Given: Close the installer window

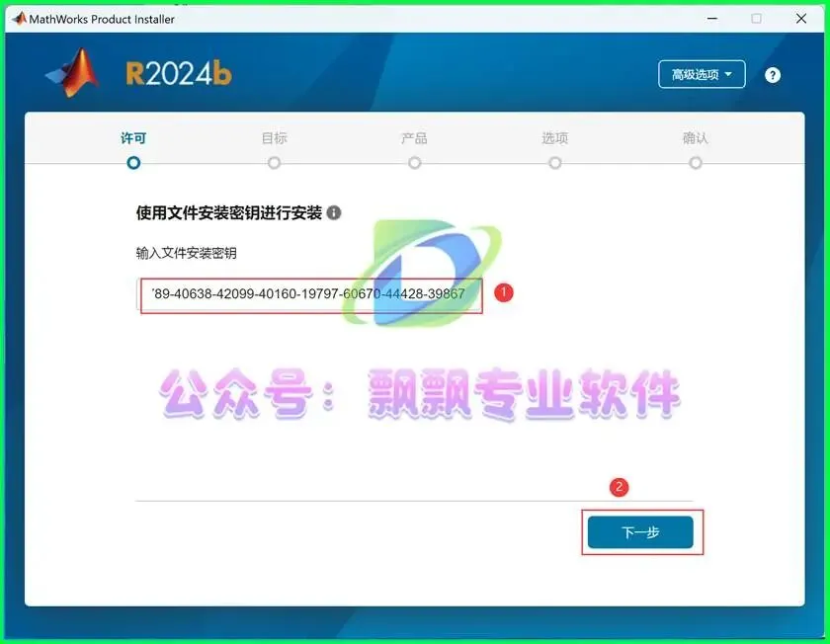Looking at the screenshot, I should 801,19.
